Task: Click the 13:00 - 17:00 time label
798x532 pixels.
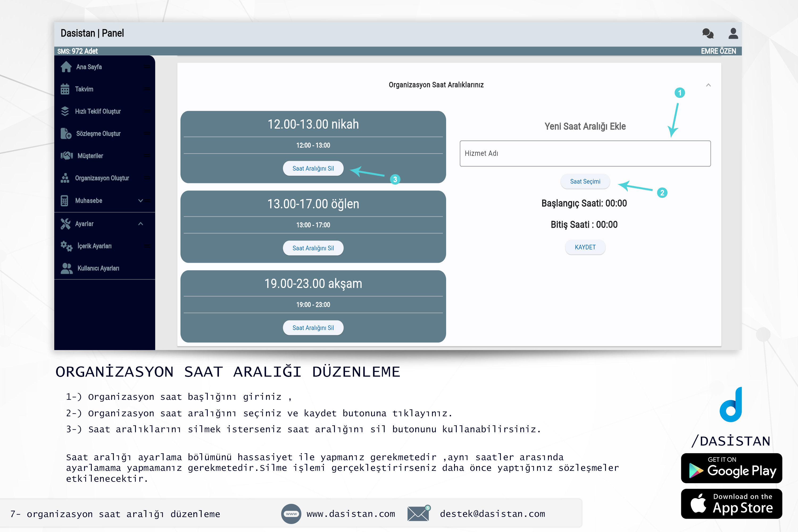Action: (313, 225)
